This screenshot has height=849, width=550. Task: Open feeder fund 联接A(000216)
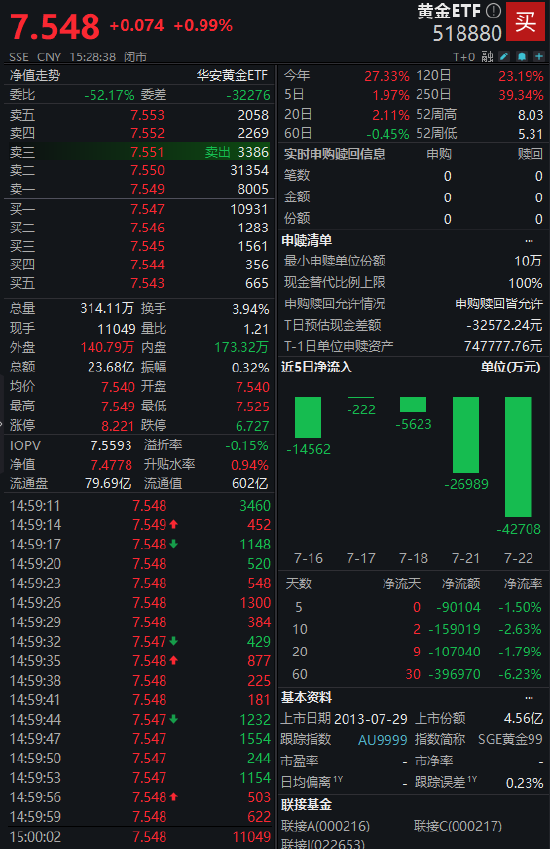pyautogui.click(x=325, y=826)
